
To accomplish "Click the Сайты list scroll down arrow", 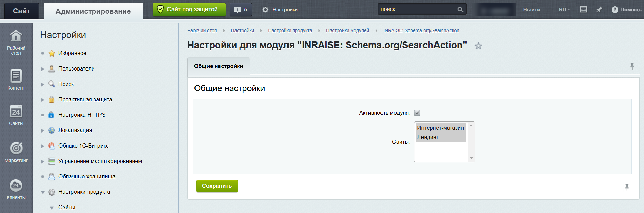I will coord(471,158).
